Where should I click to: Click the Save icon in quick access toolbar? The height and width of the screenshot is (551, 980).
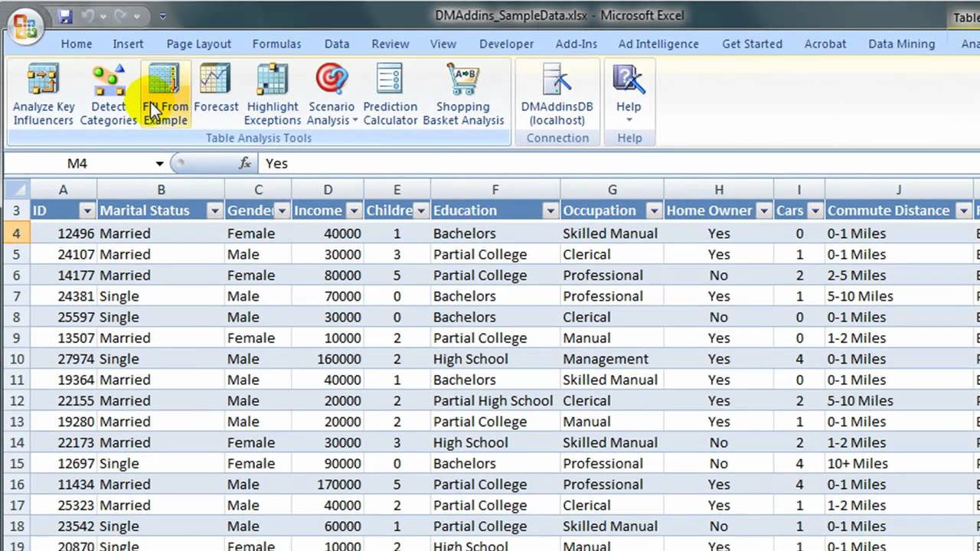(x=65, y=15)
